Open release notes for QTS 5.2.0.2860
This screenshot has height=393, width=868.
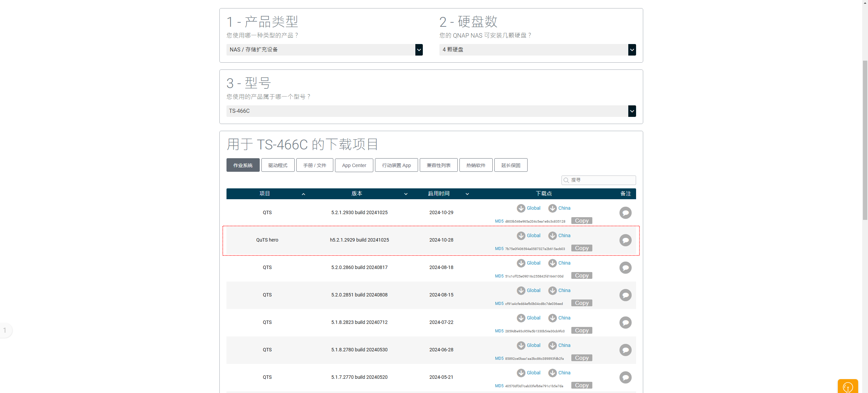(625, 268)
